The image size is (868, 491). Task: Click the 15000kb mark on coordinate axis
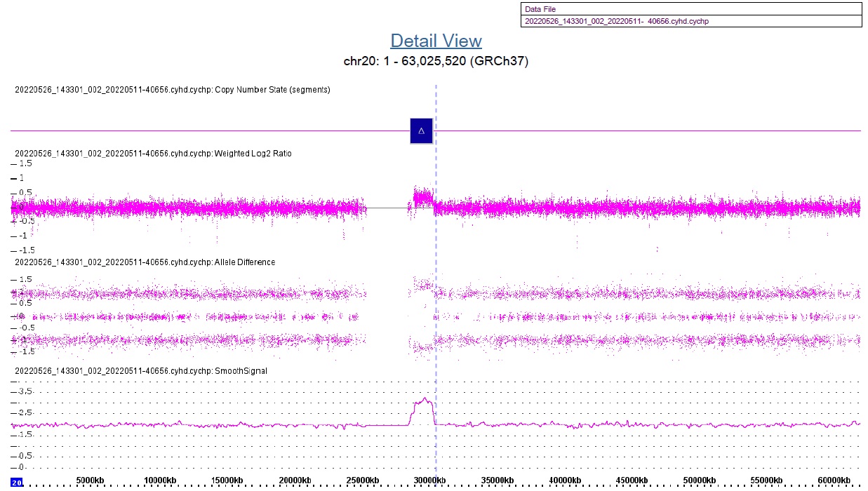tap(226, 480)
